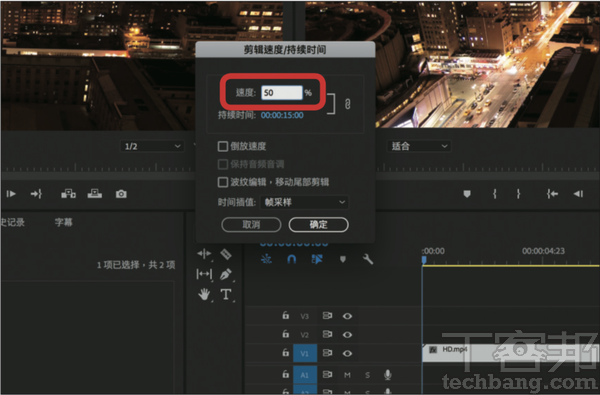Click the 持续时间 00:00:15:00 value
The width and height of the screenshot is (600, 395).
(x=282, y=115)
